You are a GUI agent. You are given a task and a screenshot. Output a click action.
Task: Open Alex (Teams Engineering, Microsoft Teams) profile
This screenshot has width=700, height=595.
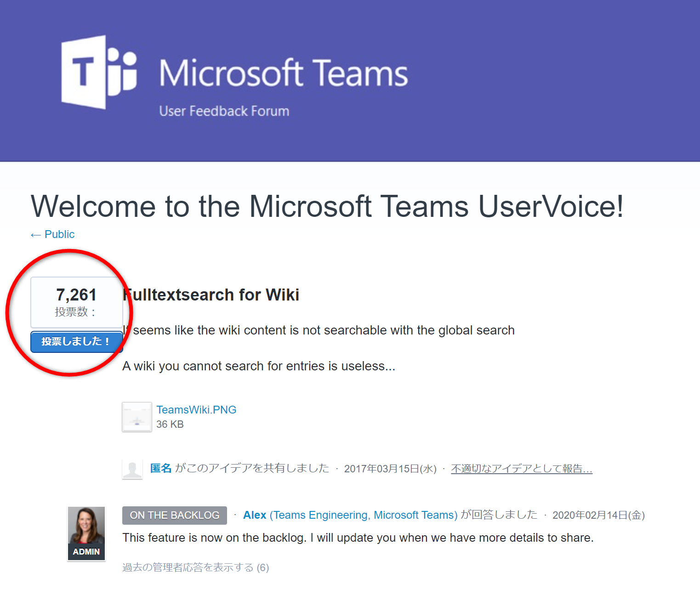tap(350, 515)
